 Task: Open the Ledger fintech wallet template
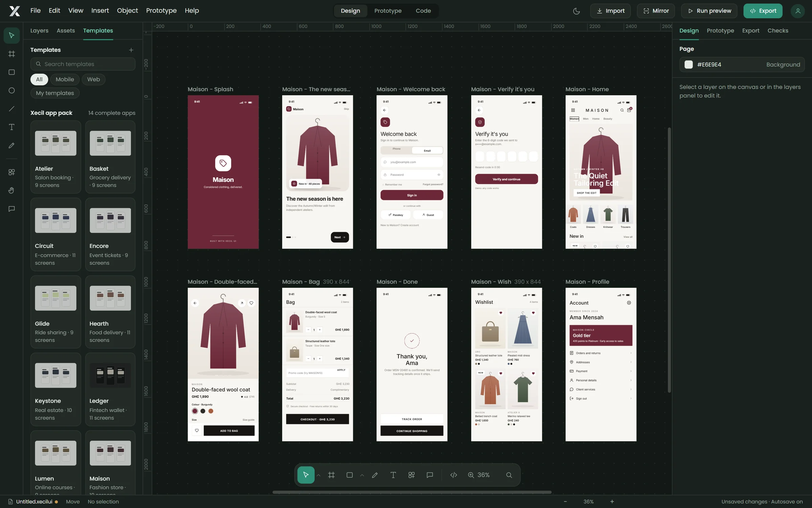(x=110, y=389)
